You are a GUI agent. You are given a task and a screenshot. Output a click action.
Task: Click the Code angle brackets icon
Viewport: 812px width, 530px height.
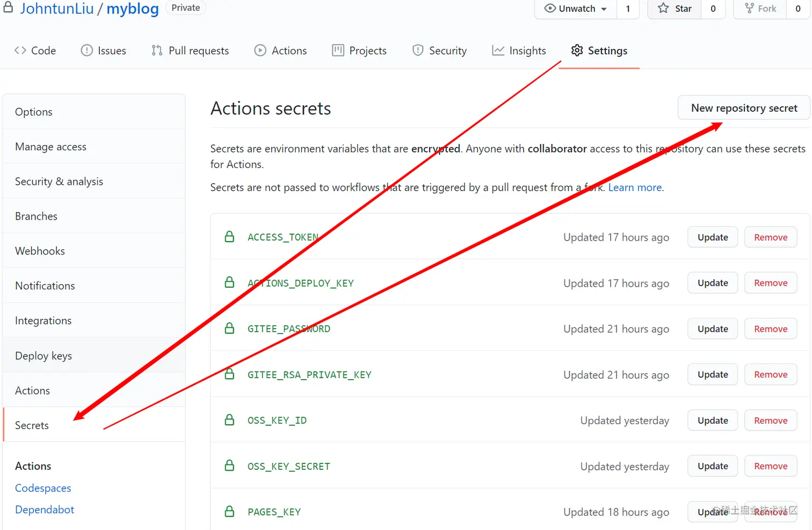[20, 50]
